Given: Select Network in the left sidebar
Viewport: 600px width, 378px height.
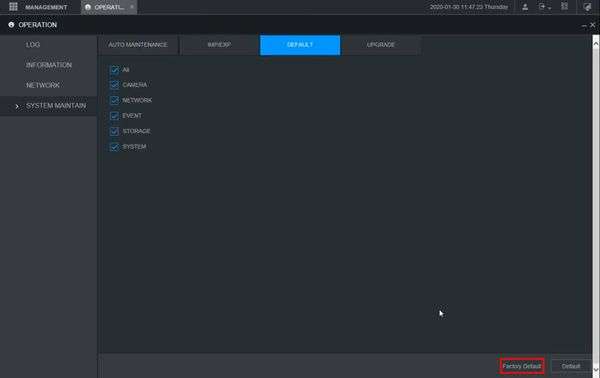Looking at the screenshot, I should 42,85.
